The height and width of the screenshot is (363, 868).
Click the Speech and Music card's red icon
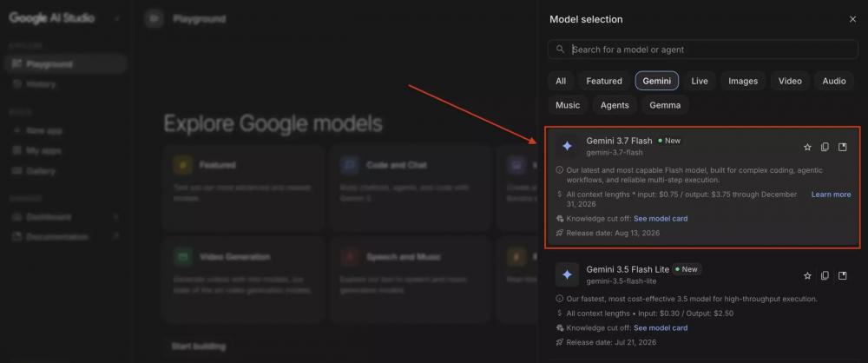click(349, 256)
